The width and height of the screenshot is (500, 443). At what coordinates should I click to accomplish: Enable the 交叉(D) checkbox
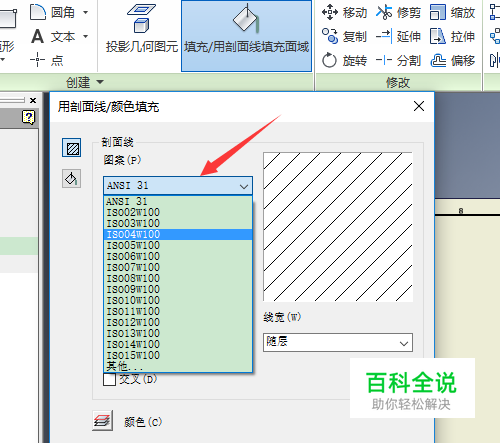[109, 379]
